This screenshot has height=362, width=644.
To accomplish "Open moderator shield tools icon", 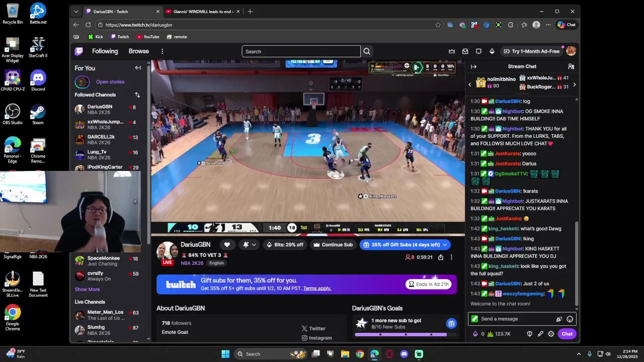I will [x=529, y=334].
